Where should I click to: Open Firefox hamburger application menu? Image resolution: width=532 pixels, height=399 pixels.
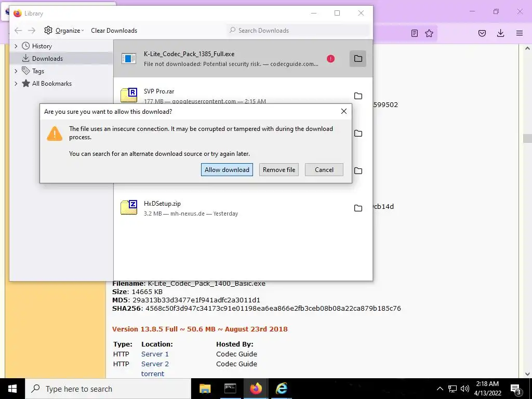(x=520, y=33)
